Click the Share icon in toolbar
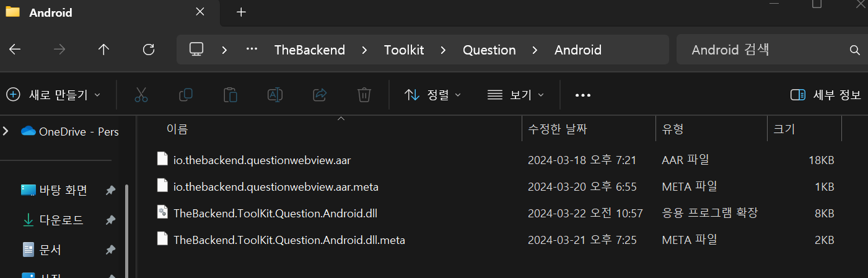 pyautogui.click(x=320, y=95)
